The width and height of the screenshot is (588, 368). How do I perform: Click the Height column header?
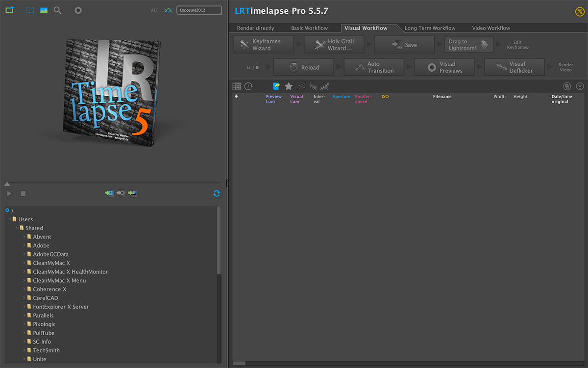[x=520, y=97]
